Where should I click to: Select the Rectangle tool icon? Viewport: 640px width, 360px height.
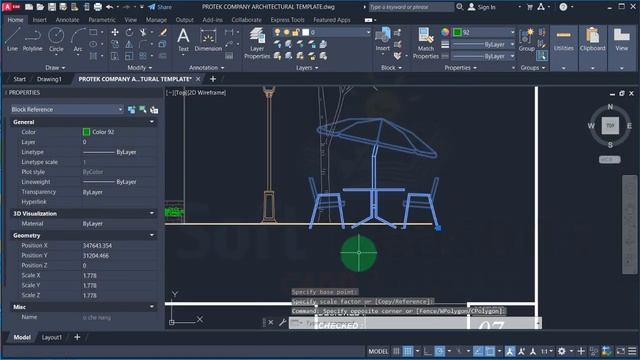click(93, 32)
